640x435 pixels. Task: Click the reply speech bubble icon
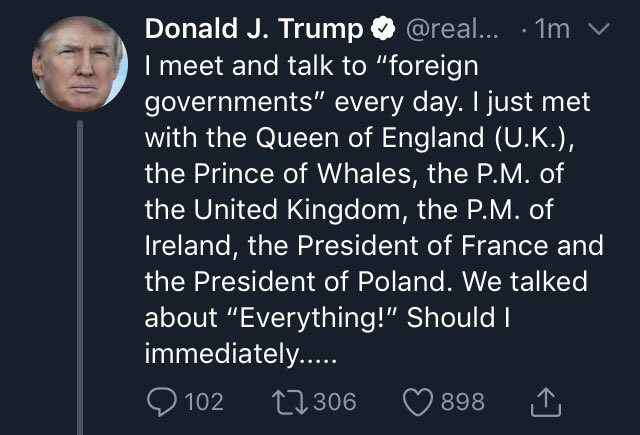[162, 401]
